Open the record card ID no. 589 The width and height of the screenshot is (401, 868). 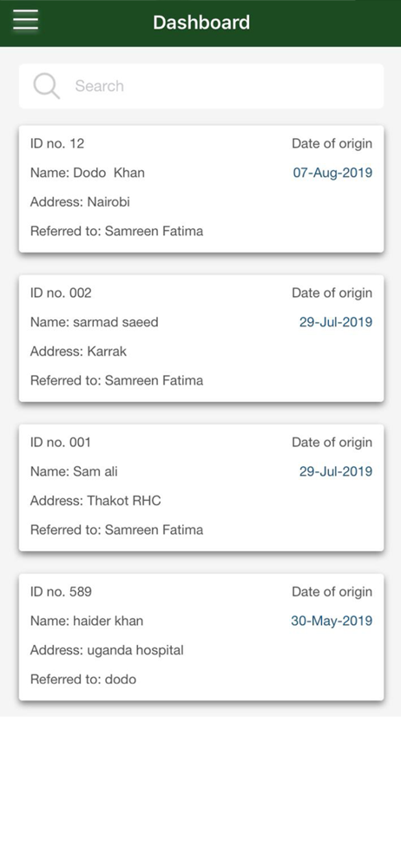(201, 637)
